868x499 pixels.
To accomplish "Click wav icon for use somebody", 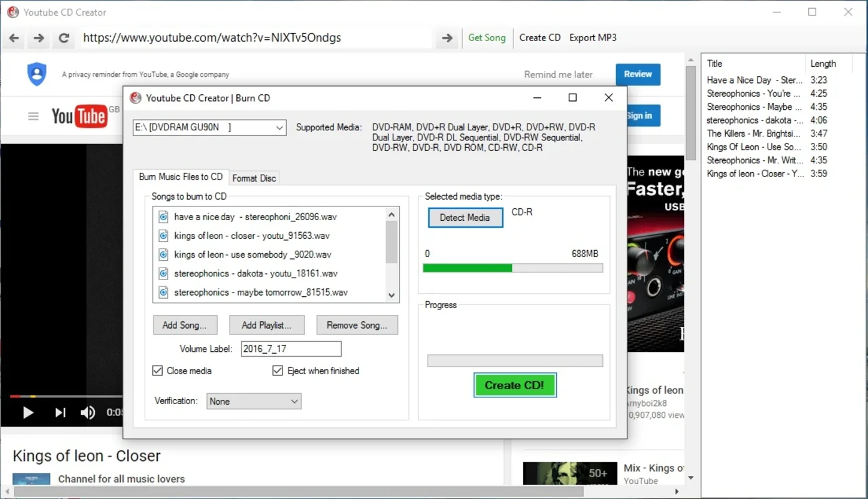I will click(x=163, y=254).
